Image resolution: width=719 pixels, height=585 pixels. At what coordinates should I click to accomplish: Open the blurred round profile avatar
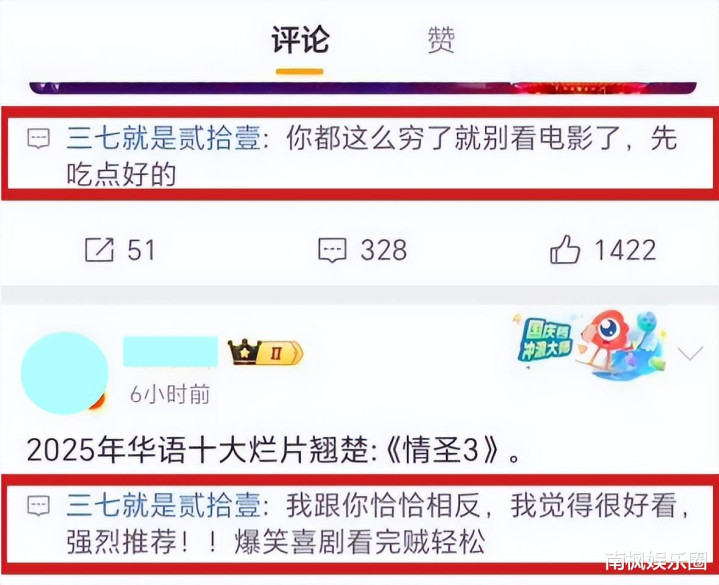click(64, 373)
